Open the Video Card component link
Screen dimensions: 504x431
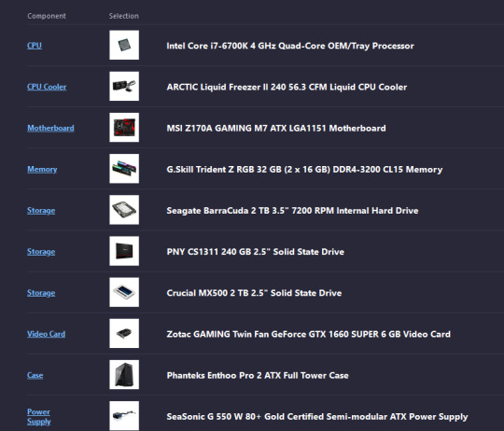point(46,334)
